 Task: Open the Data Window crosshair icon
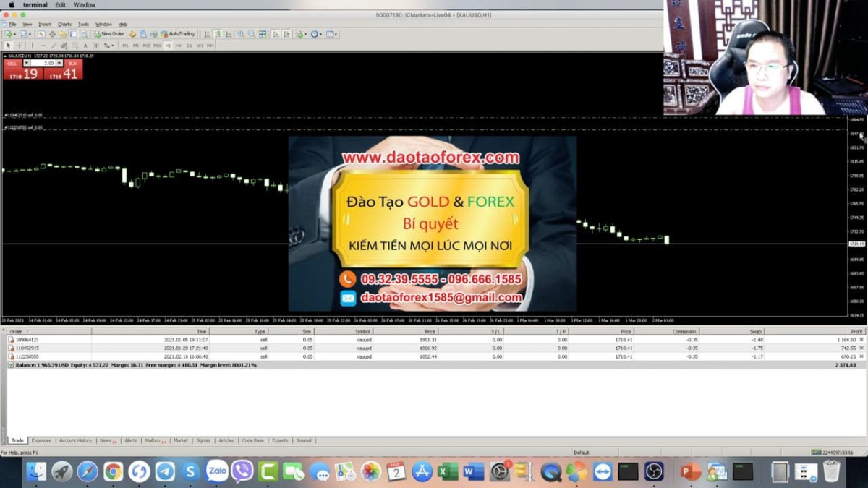(x=52, y=34)
